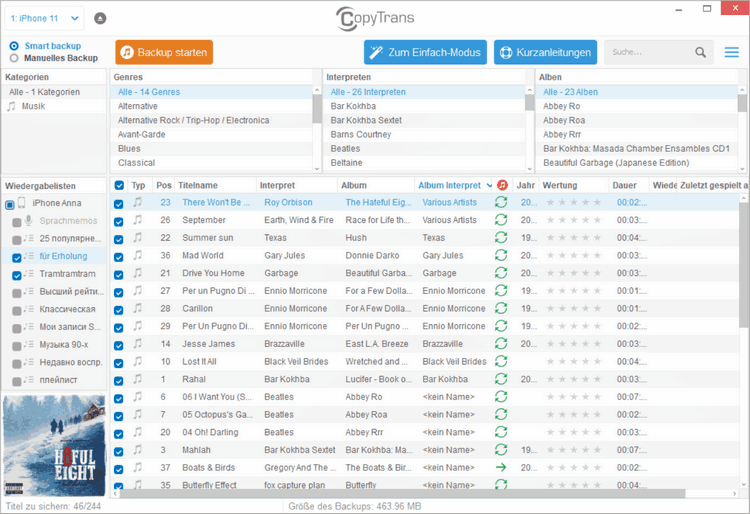Click the Sprachmemos microphone icon
The height and width of the screenshot is (514, 750).
29,220
